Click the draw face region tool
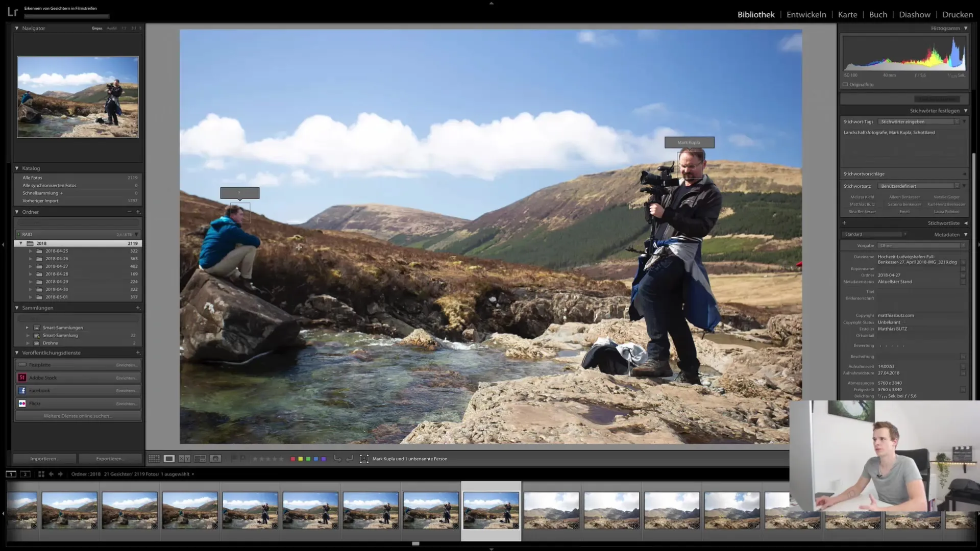980x551 pixels. coord(364,459)
